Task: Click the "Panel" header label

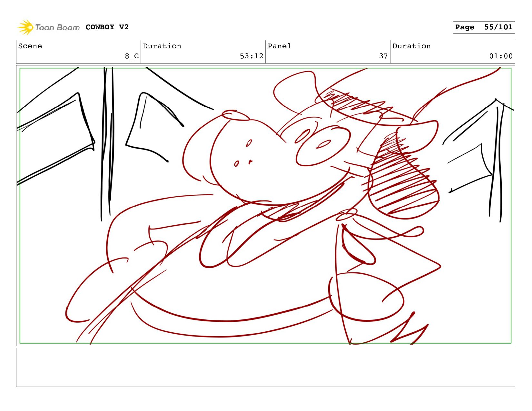Action: pyautogui.click(x=279, y=46)
